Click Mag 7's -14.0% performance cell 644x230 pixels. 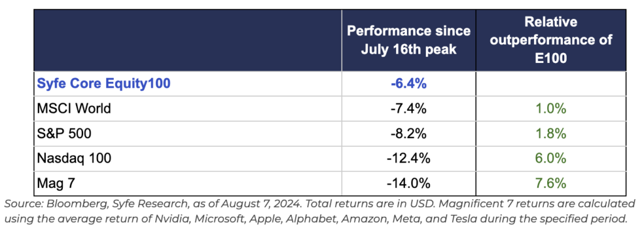(x=409, y=183)
